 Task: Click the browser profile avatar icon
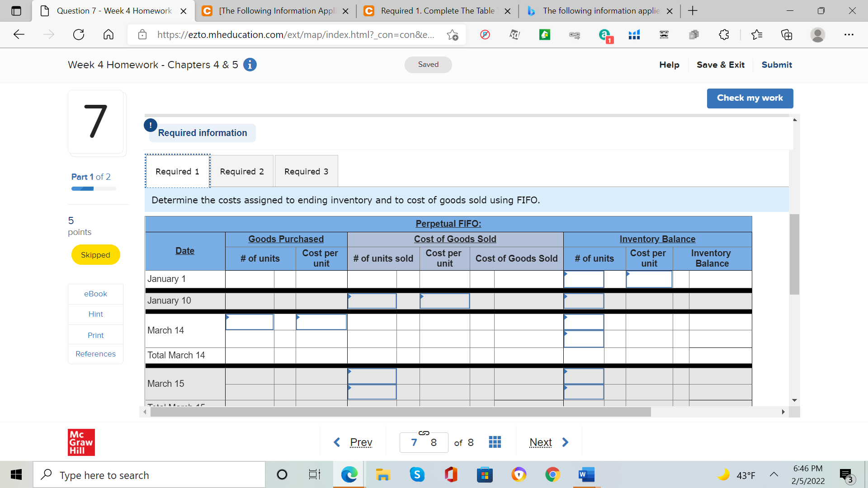tap(819, 34)
